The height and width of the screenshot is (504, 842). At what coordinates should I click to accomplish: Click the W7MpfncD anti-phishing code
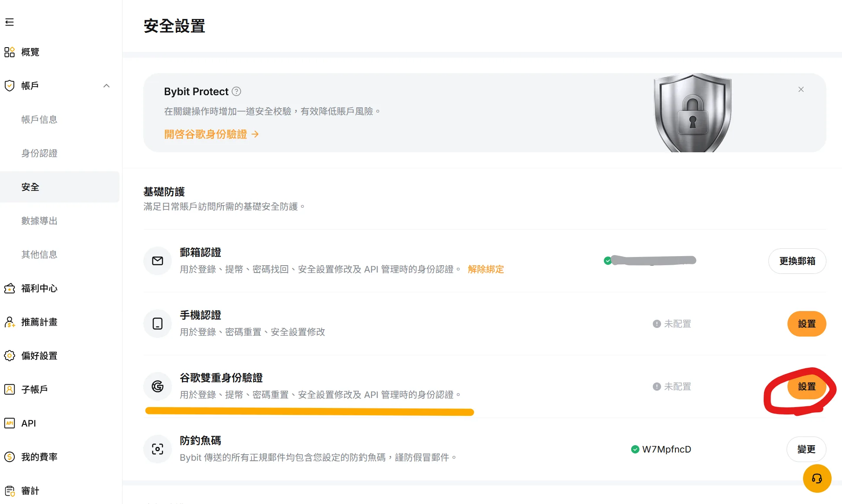pos(667,449)
